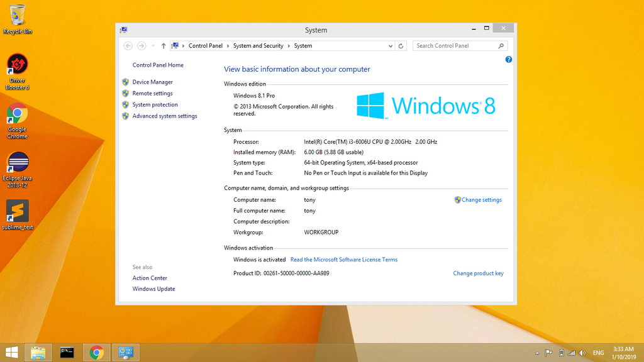Click Change settings for computer name
The width and height of the screenshot is (644, 362).
[481, 200]
